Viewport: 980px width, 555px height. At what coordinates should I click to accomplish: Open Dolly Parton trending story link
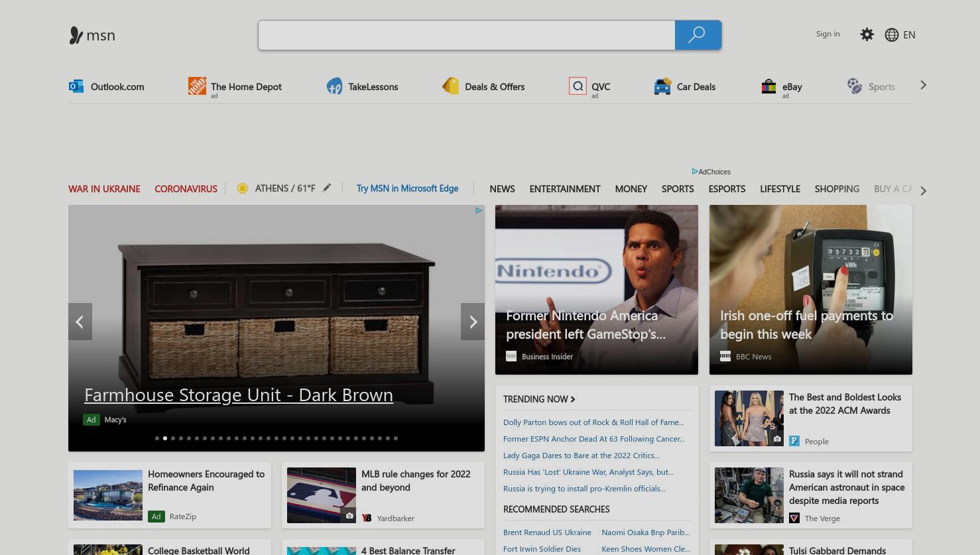point(593,422)
